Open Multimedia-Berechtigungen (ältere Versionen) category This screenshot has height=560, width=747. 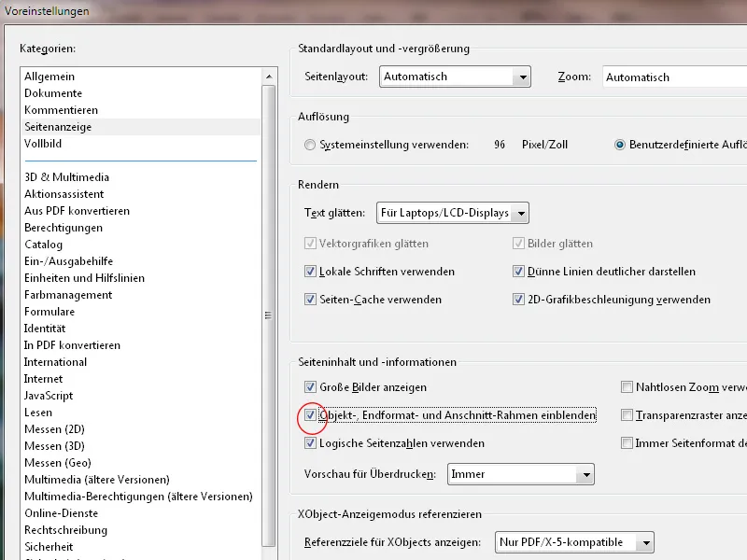pos(138,497)
